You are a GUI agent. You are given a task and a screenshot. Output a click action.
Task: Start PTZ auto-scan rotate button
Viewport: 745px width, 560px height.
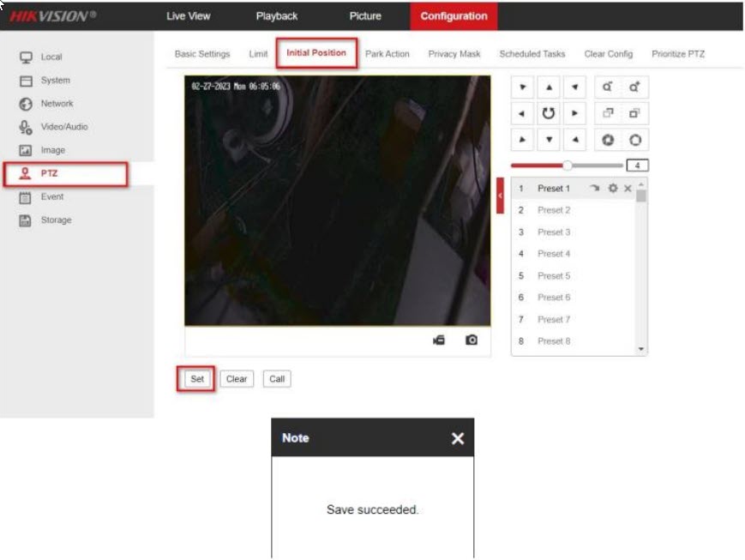(548, 113)
